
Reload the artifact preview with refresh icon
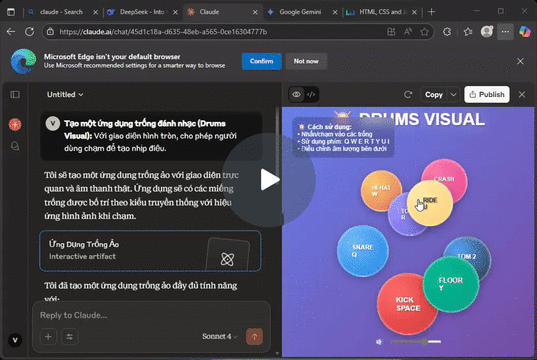click(x=408, y=95)
